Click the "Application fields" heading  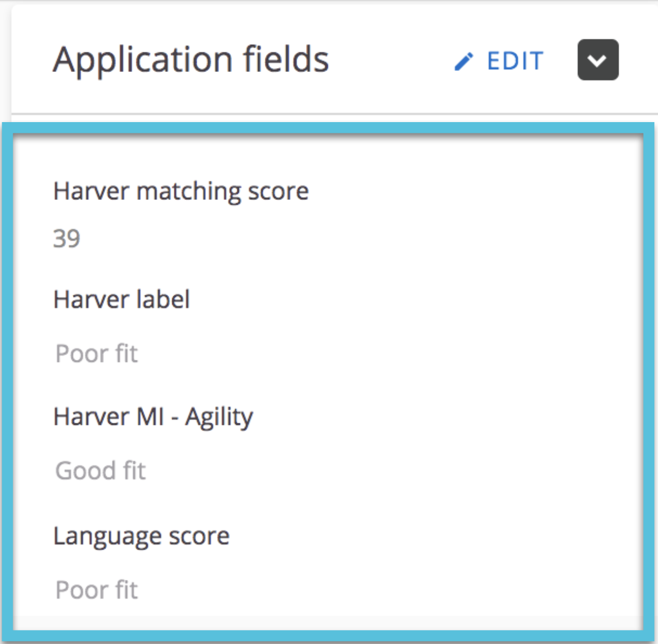(190, 59)
